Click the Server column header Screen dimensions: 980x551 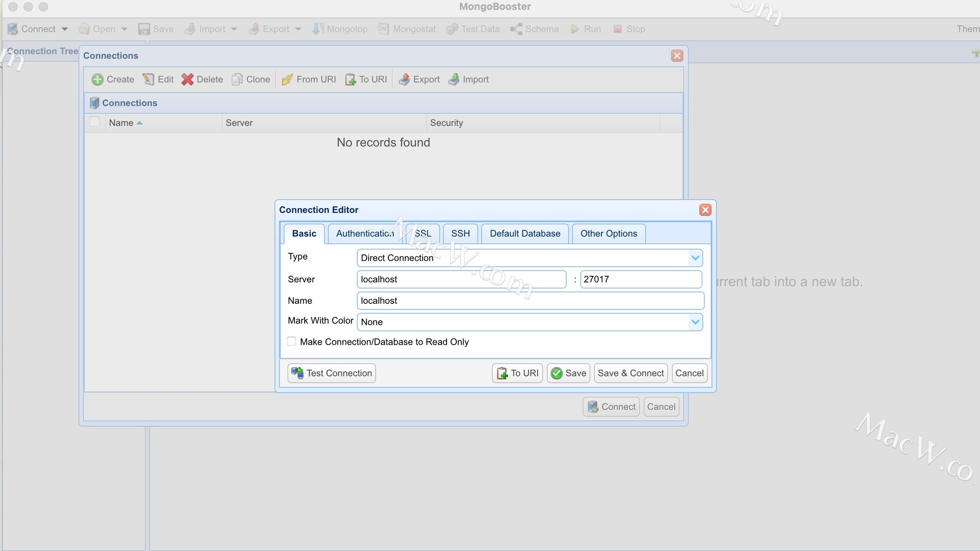324,123
